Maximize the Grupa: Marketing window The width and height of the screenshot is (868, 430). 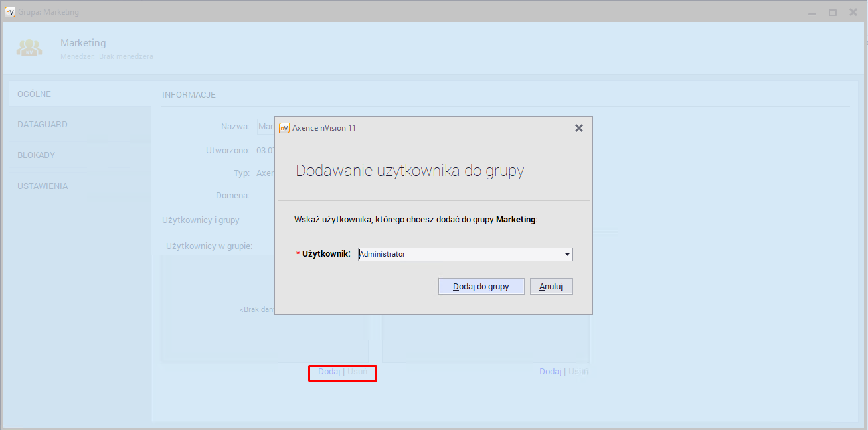tap(832, 13)
